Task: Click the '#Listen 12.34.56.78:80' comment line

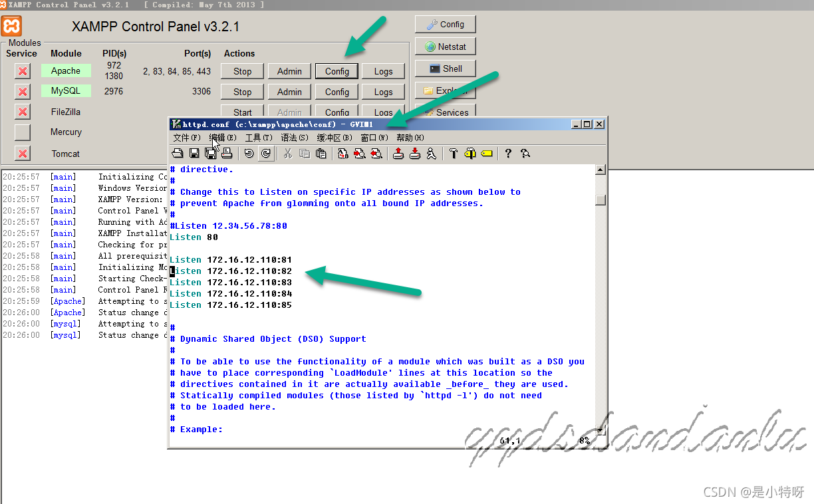Action: [x=228, y=226]
